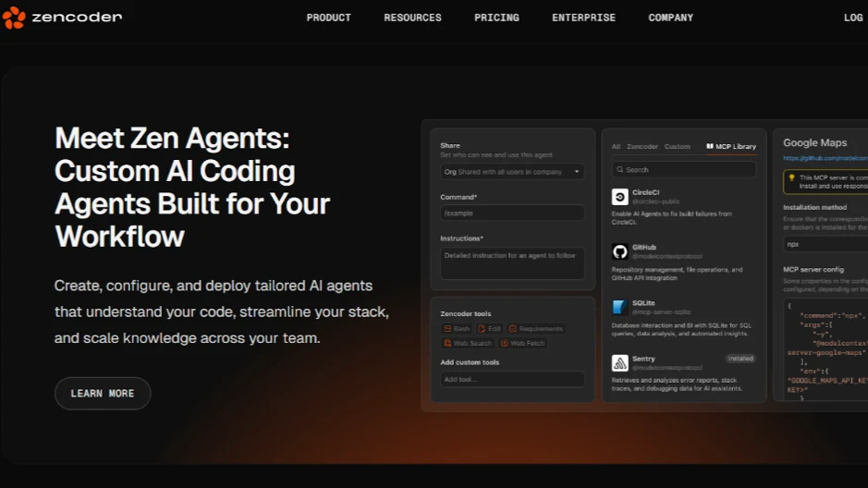Switch to the Custom tab

(677, 147)
